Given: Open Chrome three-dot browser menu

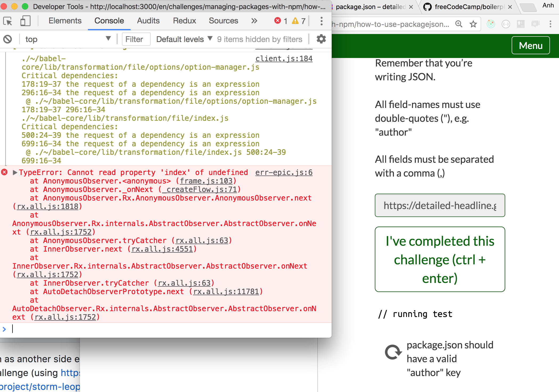Looking at the screenshot, I should click(x=550, y=24).
